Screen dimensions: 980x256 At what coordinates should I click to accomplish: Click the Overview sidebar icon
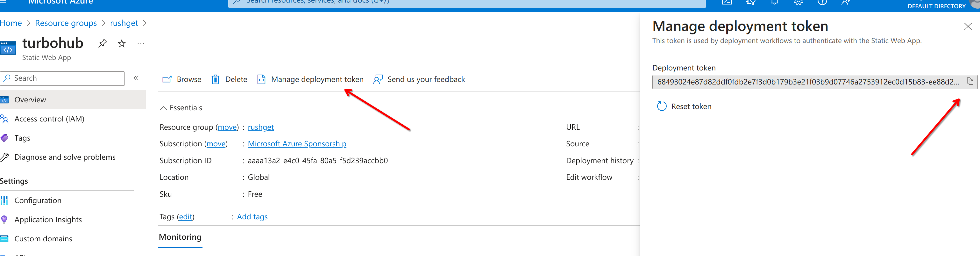[4, 100]
